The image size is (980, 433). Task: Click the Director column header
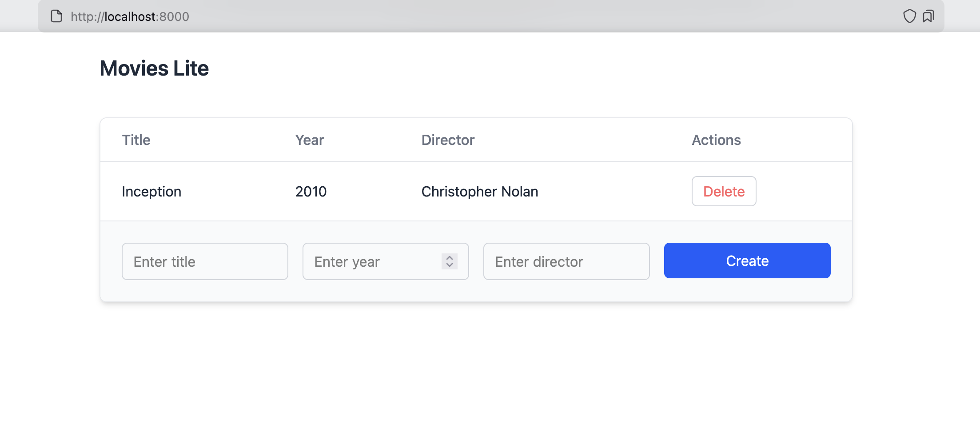[x=448, y=140]
